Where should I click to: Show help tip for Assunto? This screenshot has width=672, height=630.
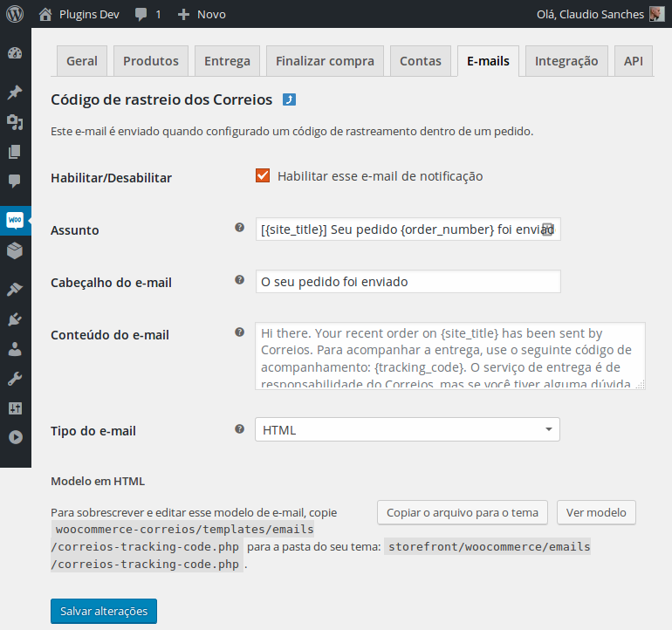coord(240,228)
